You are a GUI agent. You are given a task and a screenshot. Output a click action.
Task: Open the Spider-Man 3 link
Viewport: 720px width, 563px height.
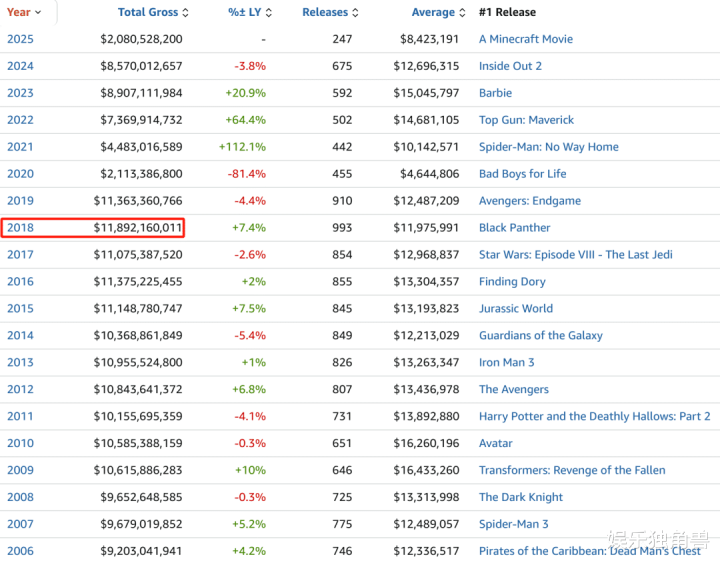[x=514, y=524]
